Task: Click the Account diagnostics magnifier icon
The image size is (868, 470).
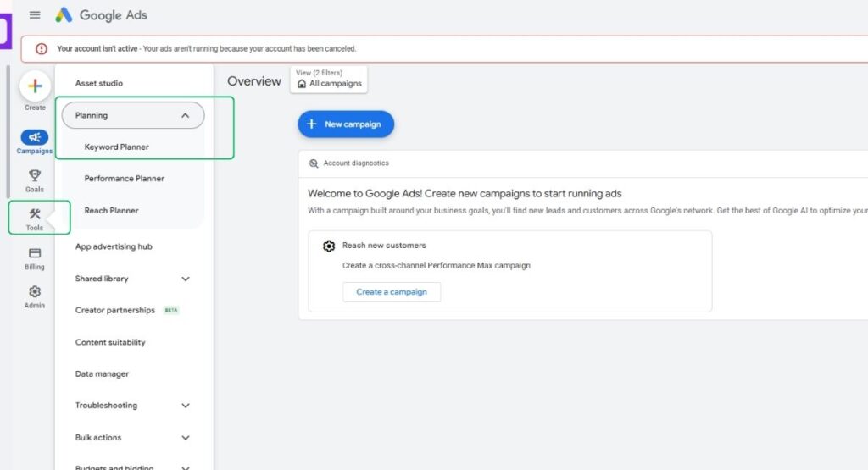Action: (x=314, y=163)
